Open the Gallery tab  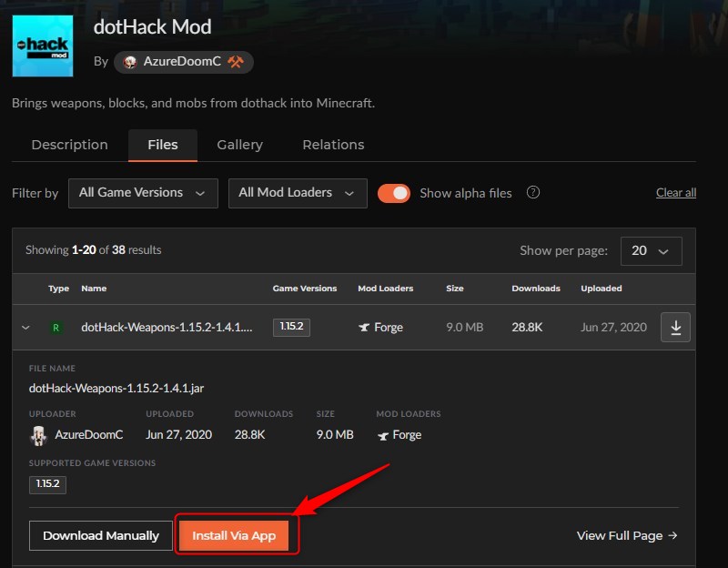[239, 145]
